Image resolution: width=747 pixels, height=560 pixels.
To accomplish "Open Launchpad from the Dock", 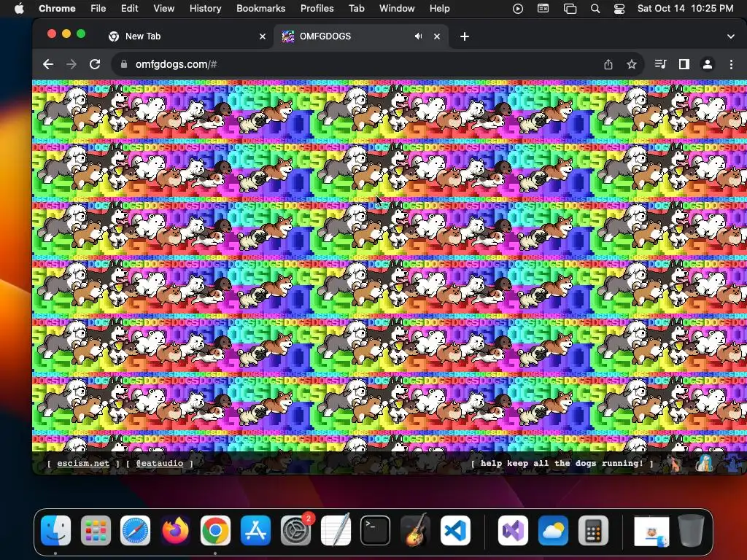I will (x=96, y=530).
